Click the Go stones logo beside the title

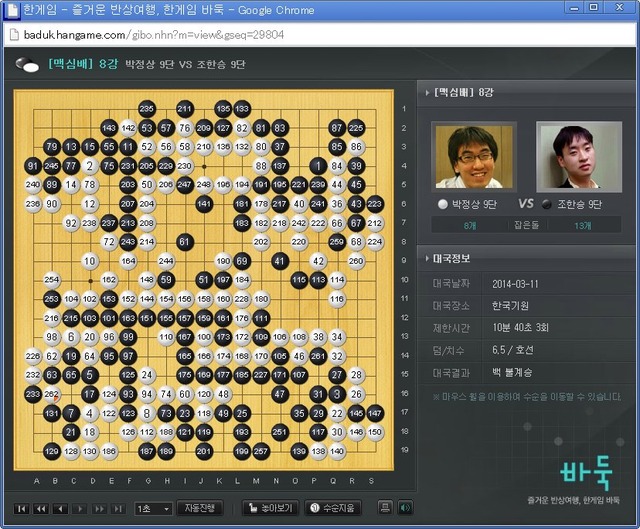pyautogui.click(x=27, y=64)
